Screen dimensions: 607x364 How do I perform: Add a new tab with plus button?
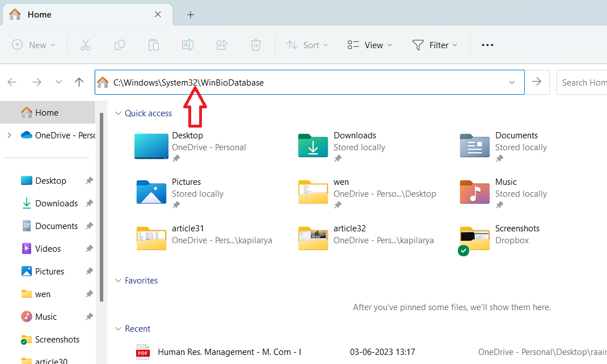pos(191,15)
